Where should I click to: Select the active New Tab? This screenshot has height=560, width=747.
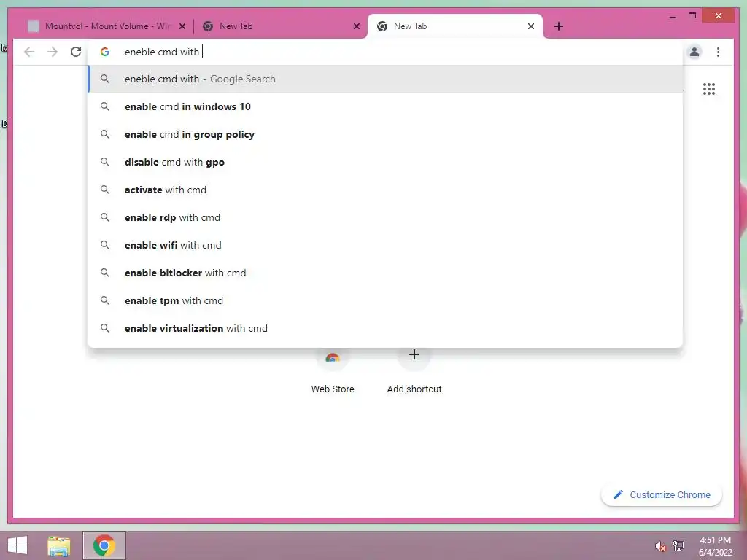455,26
